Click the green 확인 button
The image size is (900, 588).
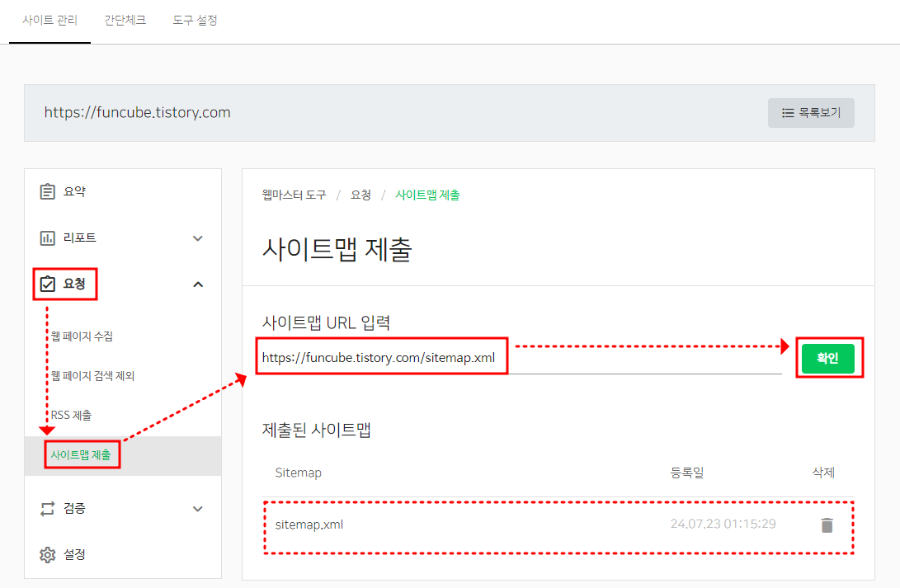click(x=827, y=359)
